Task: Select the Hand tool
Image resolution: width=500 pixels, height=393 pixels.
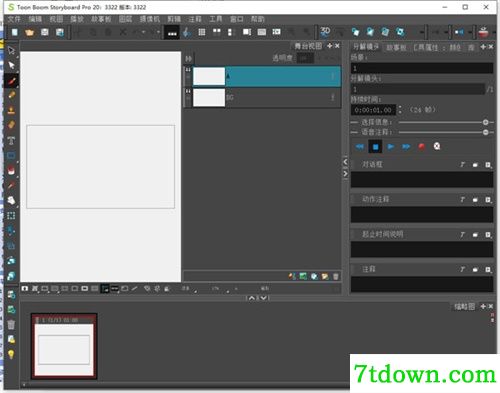Action: tap(11, 200)
